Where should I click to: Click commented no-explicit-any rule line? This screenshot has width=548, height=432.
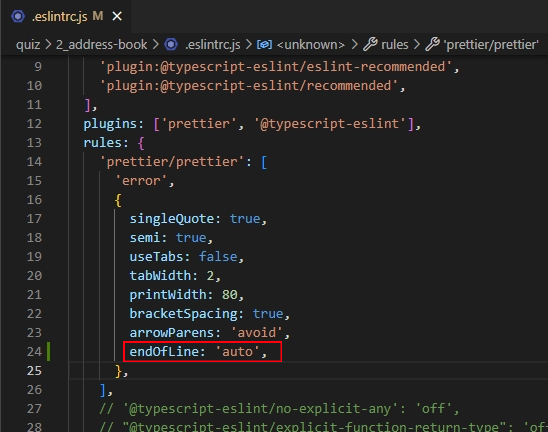click(279, 409)
